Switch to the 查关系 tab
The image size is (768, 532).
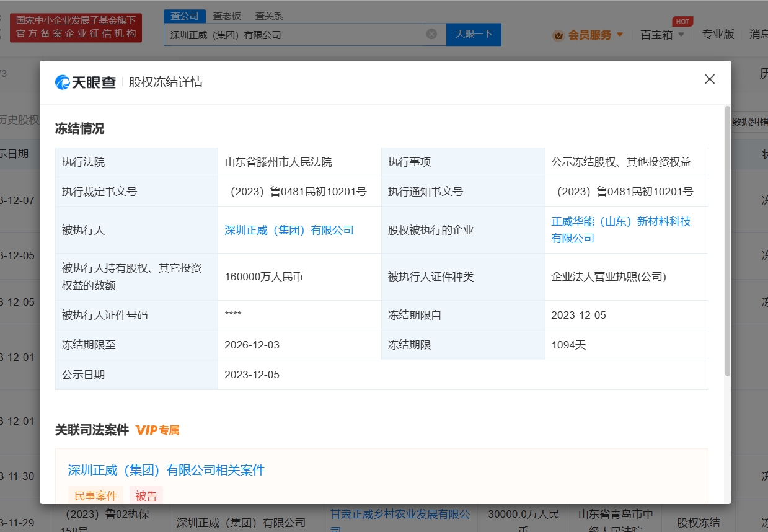tap(269, 16)
